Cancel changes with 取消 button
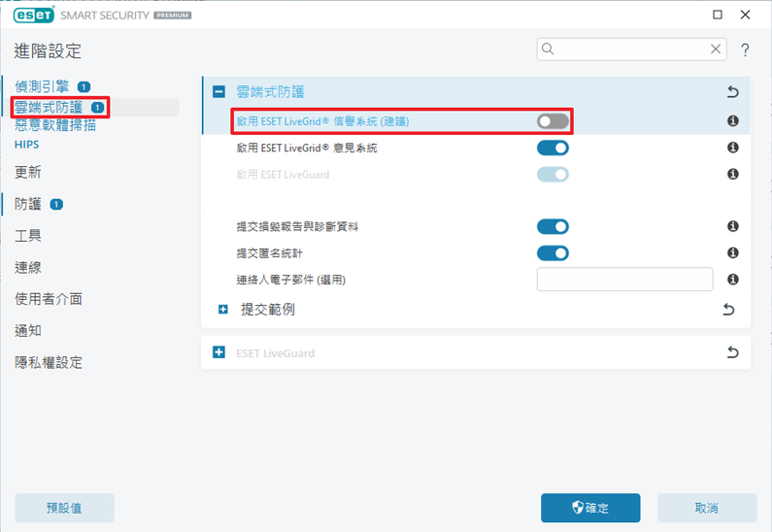This screenshot has height=532, width=772. [707, 508]
